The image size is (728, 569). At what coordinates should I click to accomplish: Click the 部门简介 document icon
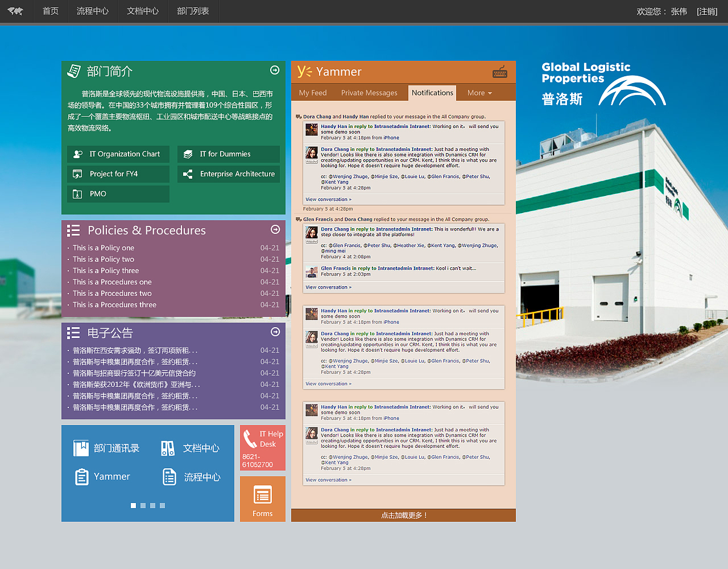click(74, 71)
